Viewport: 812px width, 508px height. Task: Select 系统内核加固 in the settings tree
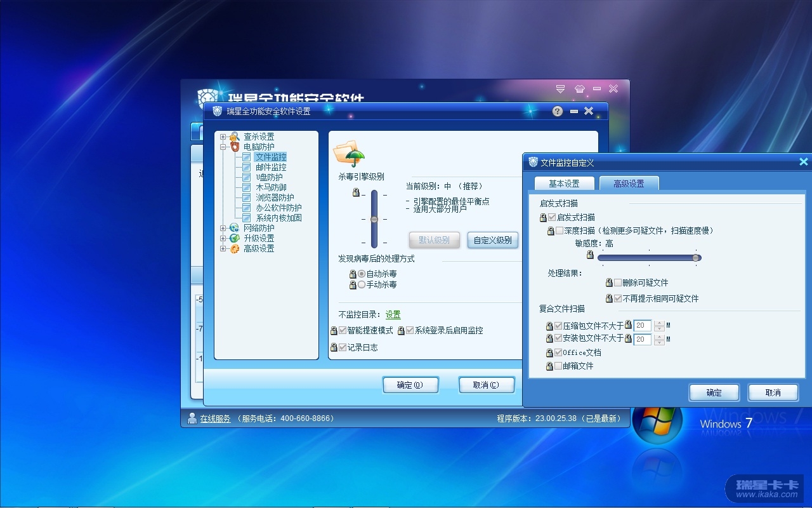[x=278, y=218]
